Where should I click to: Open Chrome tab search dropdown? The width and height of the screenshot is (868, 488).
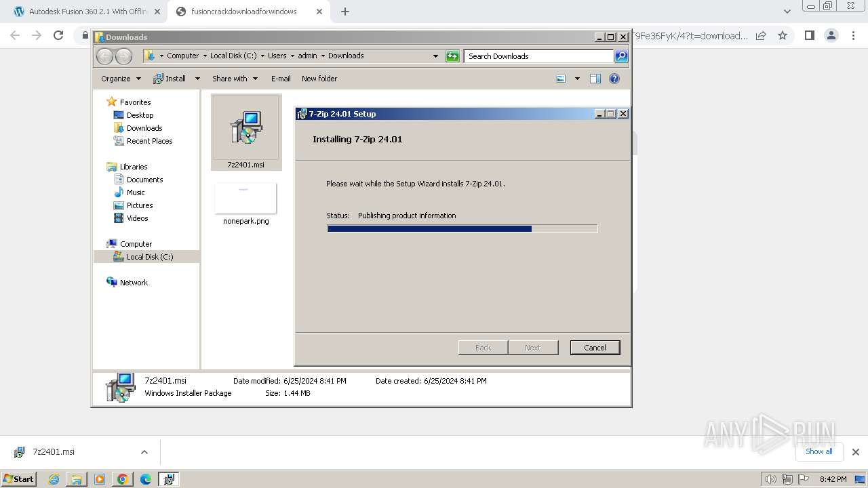pyautogui.click(x=787, y=12)
